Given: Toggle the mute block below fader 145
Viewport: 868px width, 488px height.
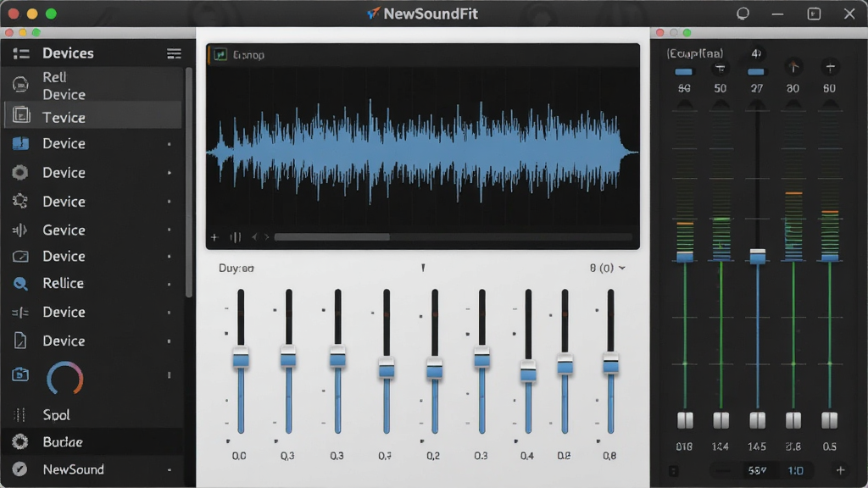Looking at the screenshot, I should [x=757, y=420].
